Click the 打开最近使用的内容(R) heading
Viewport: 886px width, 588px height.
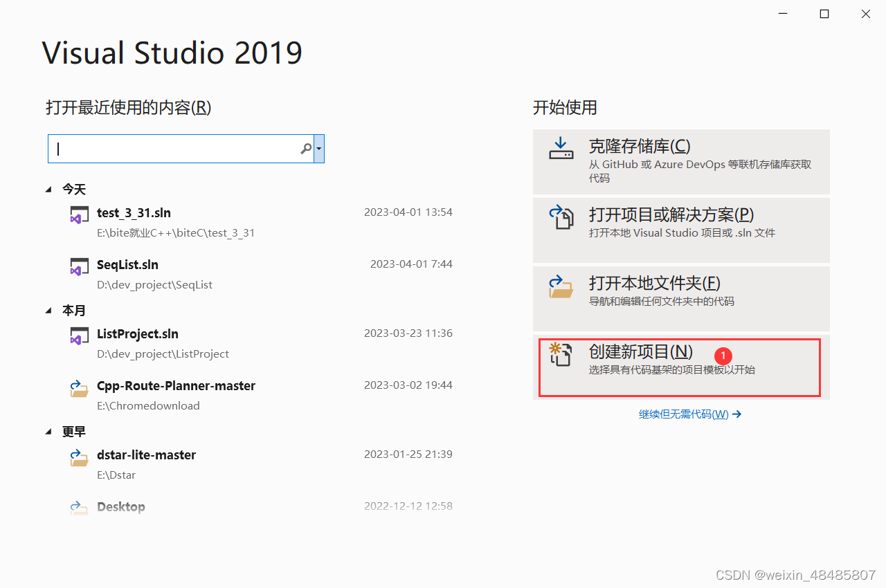[x=128, y=107]
